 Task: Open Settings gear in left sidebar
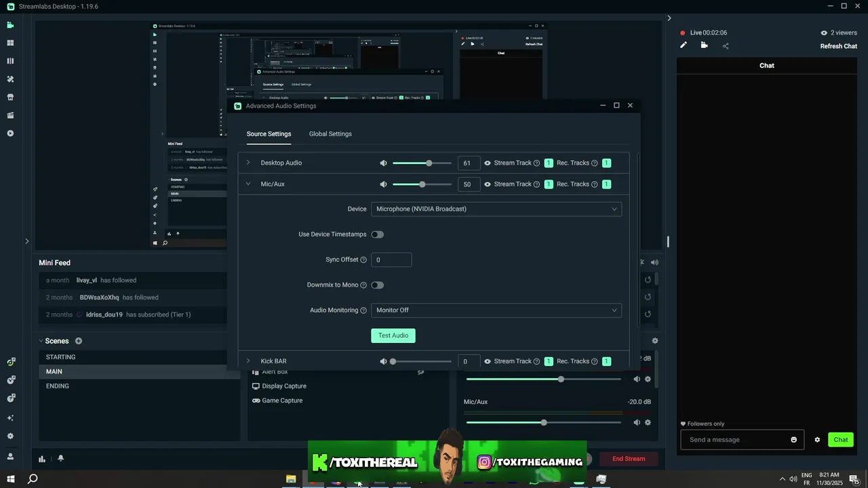point(10,436)
